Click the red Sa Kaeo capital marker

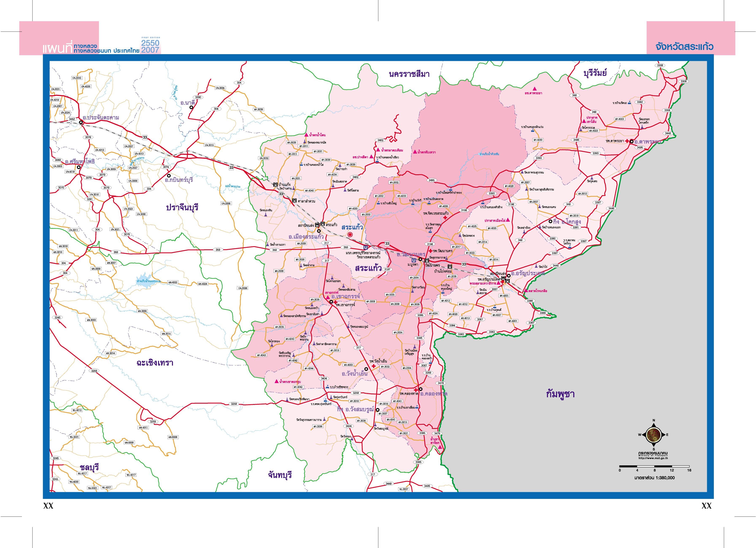point(350,235)
